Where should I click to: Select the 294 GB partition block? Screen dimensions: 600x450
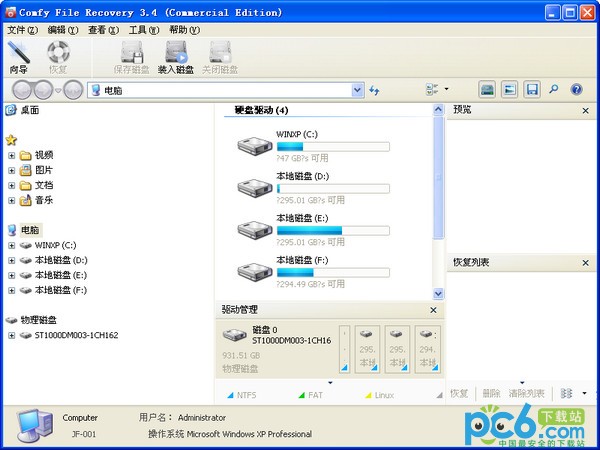[427, 349]
